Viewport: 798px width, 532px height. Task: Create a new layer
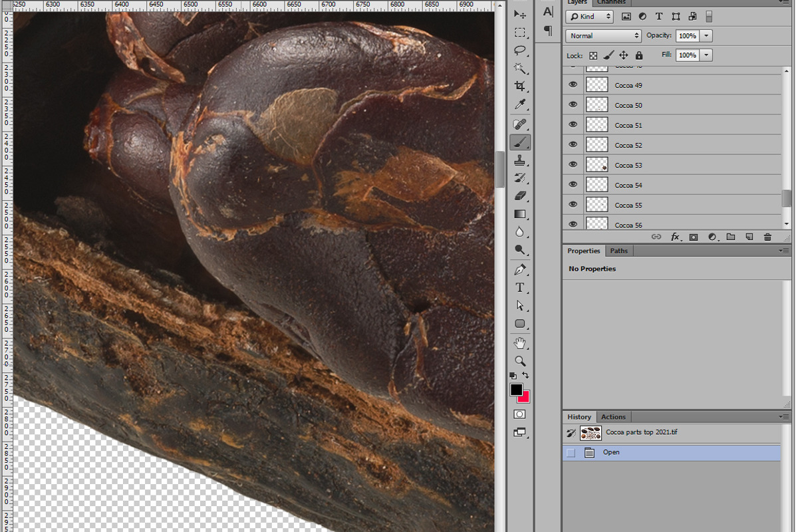[749, 237]
